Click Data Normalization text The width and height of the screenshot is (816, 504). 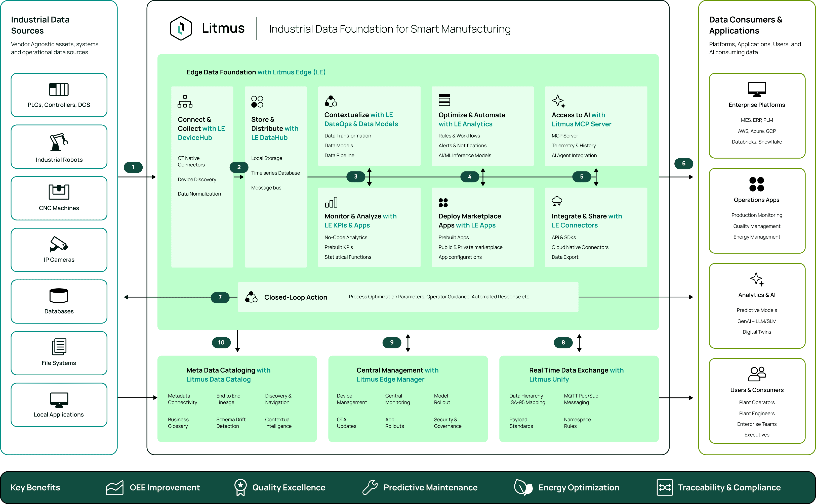click(199, 194)
